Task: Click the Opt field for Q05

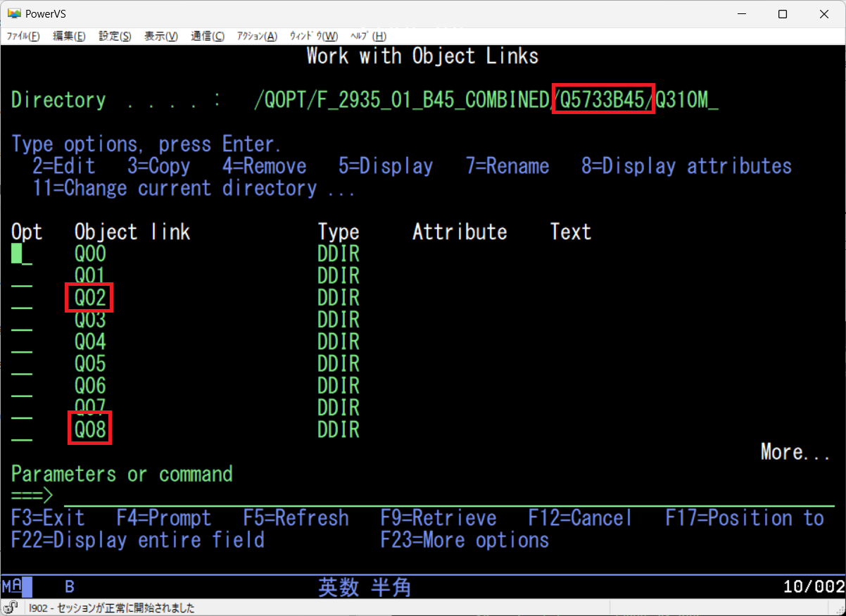Action: coord(21,363)
